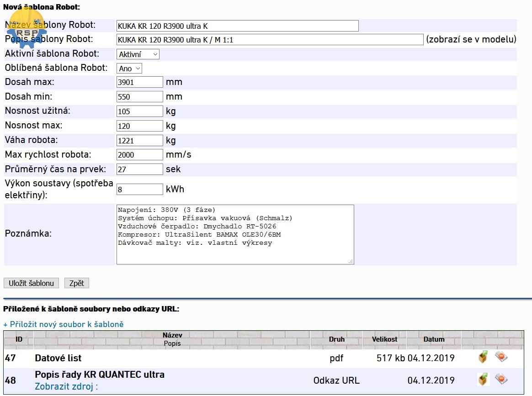
Task: Attach a new file via Přiložit nový soubor link
Action: click(64, 324)
